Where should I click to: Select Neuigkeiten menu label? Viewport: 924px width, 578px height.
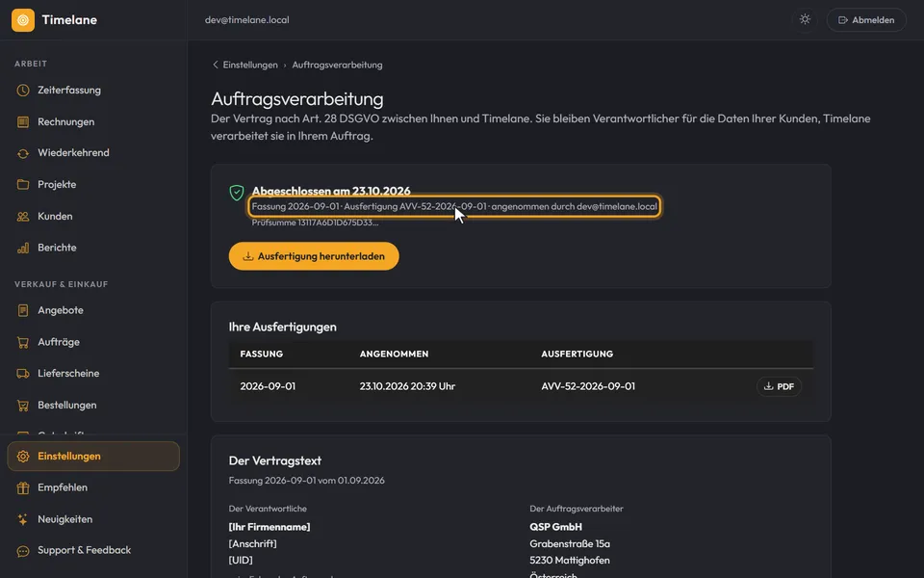point(64,519)
